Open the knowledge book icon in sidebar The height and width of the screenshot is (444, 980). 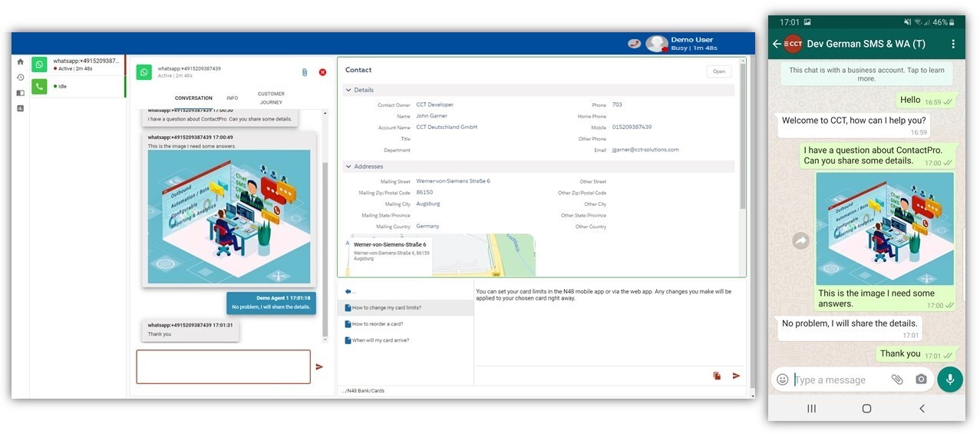point(20,93)
